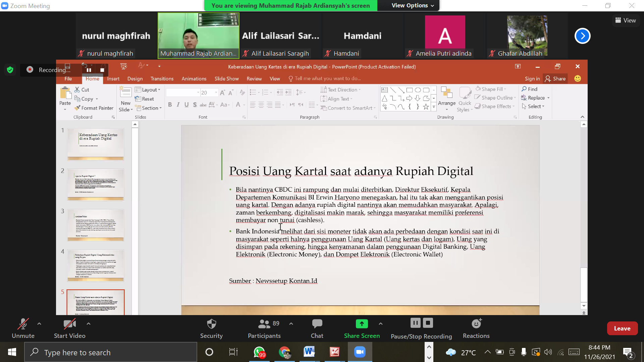Screen dimensions: 644x362
Task: Open the Reactions menu
Action: click(476, 324)
